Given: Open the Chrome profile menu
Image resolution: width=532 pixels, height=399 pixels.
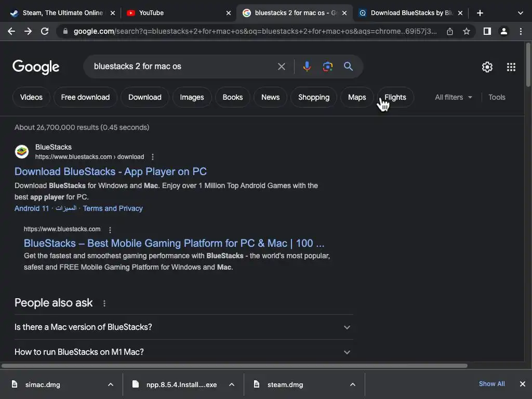Looking at the screenshot, I should [503, 31].
